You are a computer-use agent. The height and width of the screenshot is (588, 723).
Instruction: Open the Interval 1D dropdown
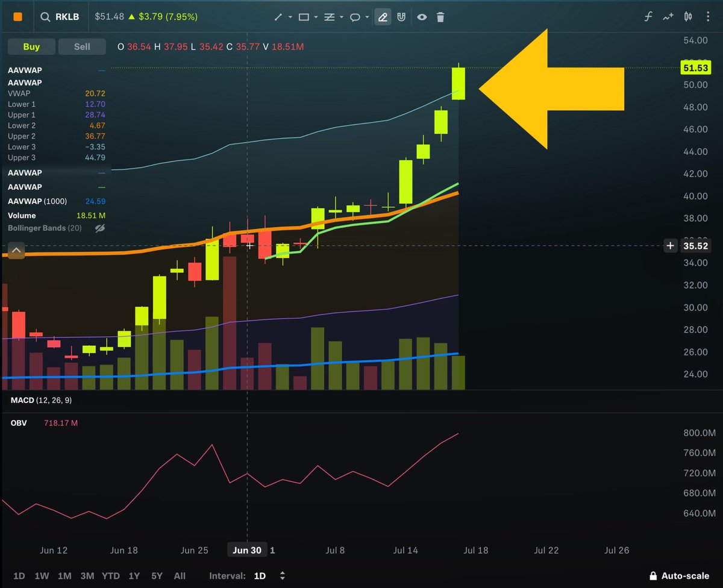pyautogui.click(x=269, y=576)
